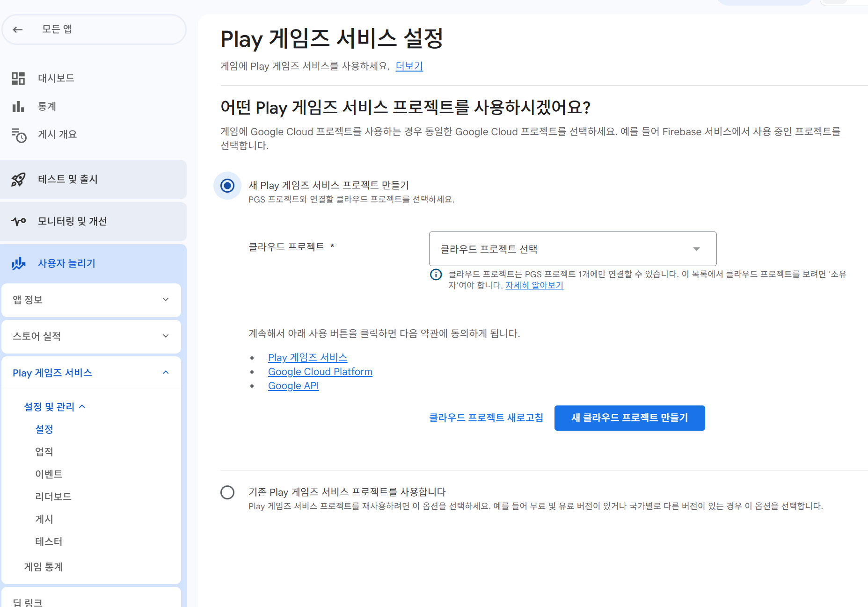Open 게임 통계 in the sidebar

coord(44,567)
